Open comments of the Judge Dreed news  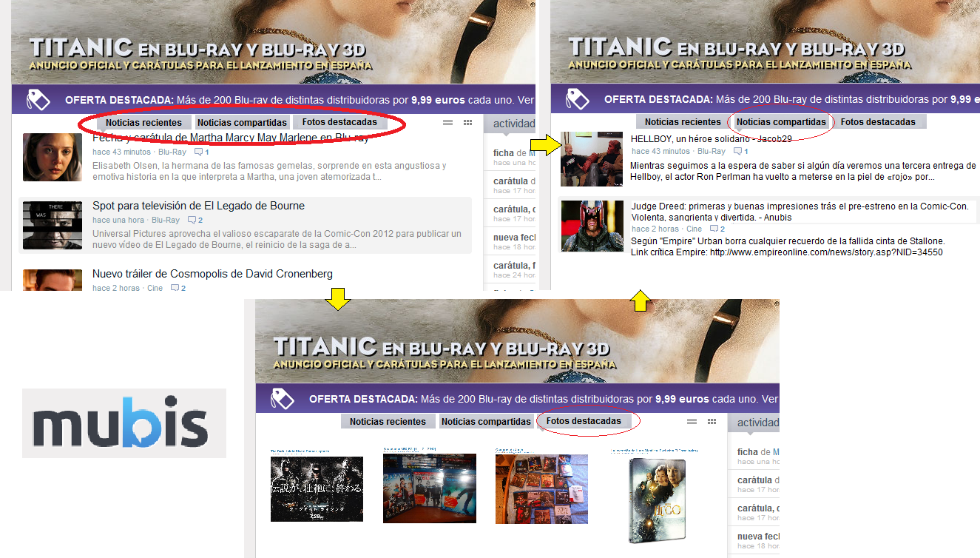click(x=717, y=229)
